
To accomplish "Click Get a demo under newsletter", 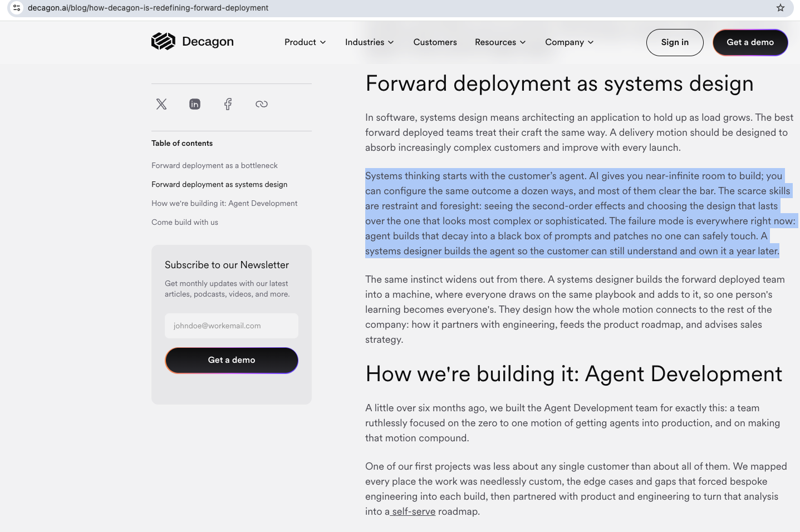I will tap(232, 360).
